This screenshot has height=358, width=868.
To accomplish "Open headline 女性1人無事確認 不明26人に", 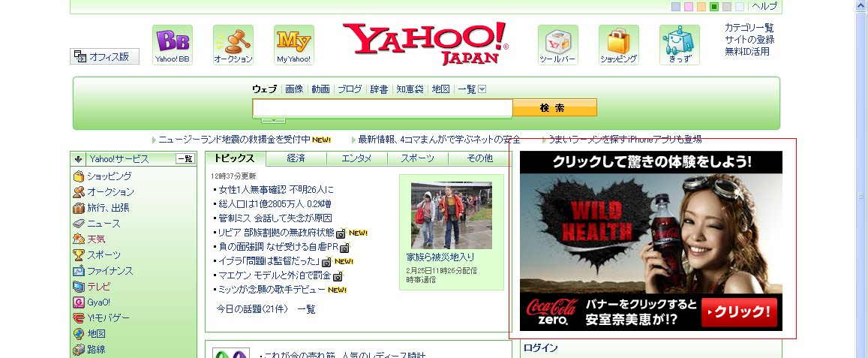I will pos(276,190).
